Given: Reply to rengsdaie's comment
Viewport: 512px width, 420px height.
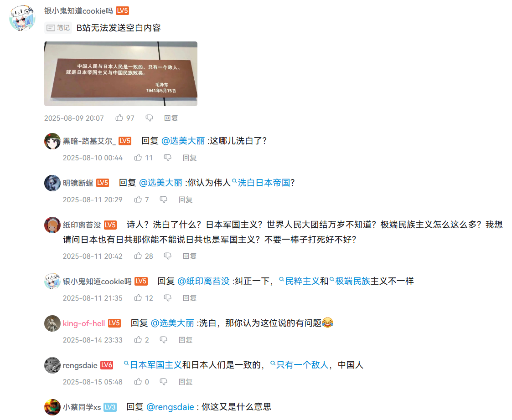Looking at the screenshot, I should point(186,381).
